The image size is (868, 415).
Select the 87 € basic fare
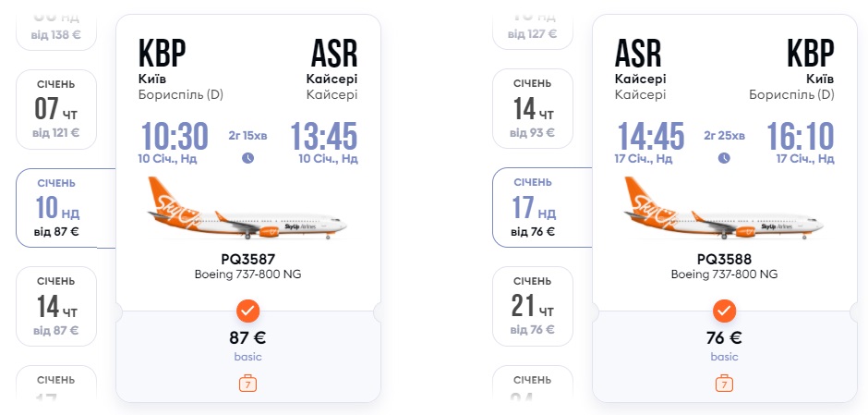[247, 344]
